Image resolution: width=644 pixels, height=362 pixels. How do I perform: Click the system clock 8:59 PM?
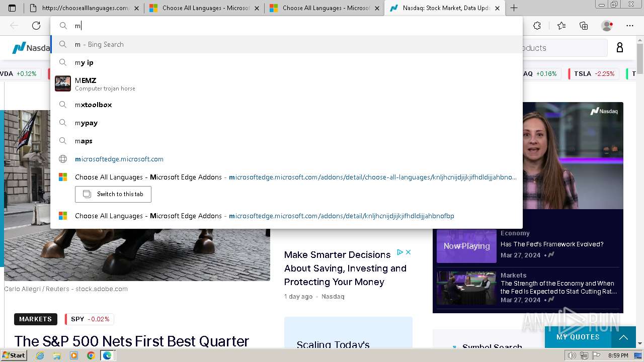(x=618, y=355)
